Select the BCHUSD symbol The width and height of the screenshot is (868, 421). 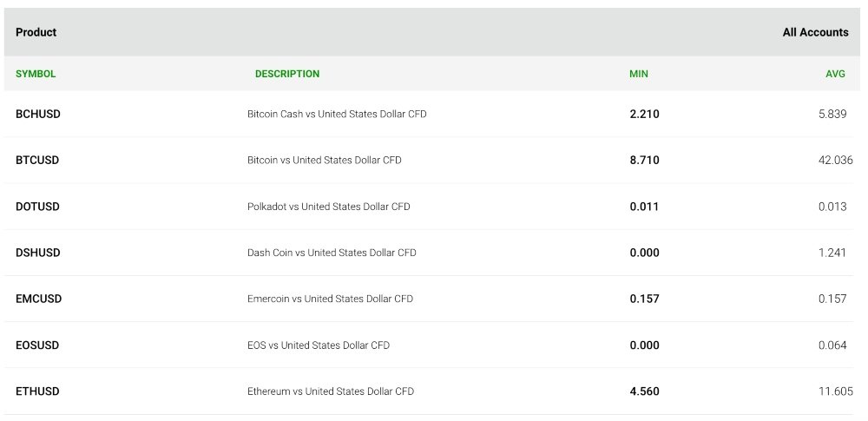point(38,114)
